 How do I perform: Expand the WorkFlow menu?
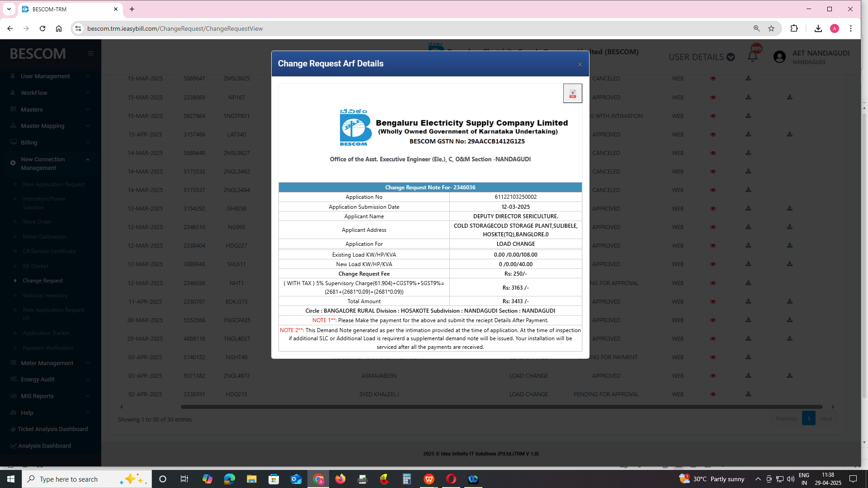pos(50,93)
